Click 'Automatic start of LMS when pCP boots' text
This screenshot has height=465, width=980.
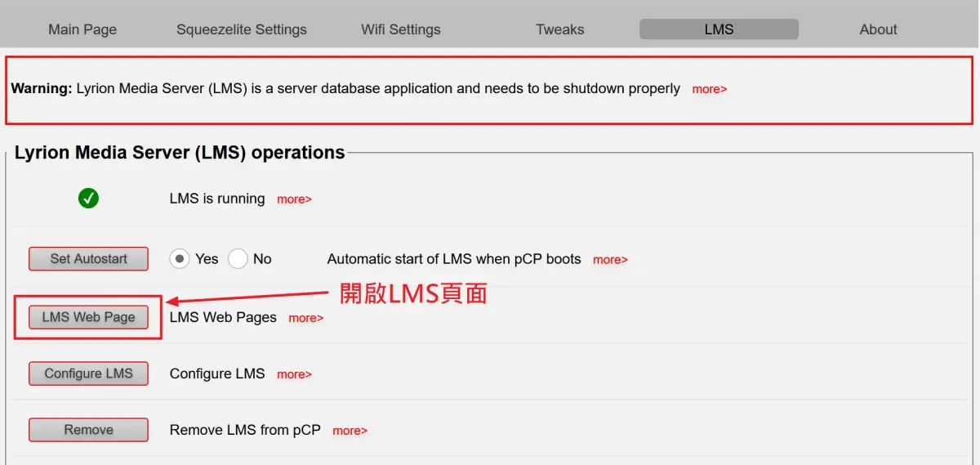coord(454,259)
